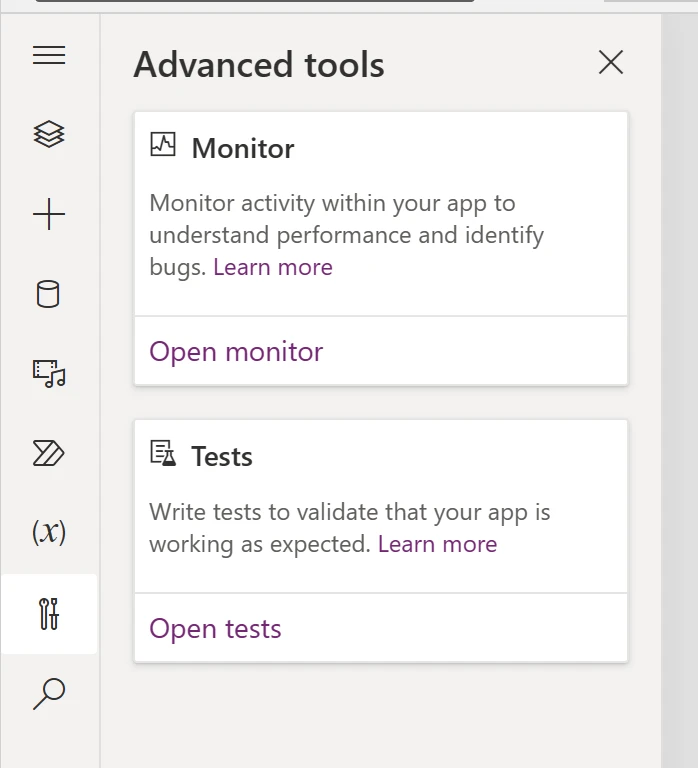Open the Variables (x) pane
Screen dimensions: 698x768
(49, 532)
